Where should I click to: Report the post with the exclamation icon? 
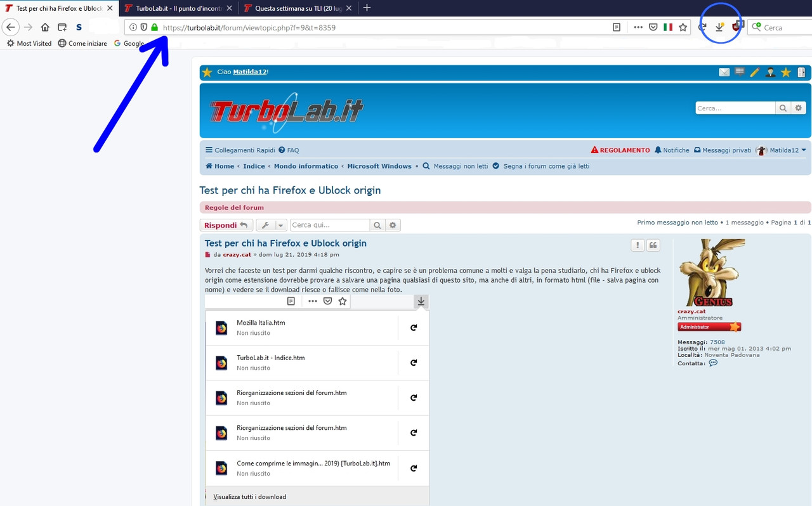(638, 245)
